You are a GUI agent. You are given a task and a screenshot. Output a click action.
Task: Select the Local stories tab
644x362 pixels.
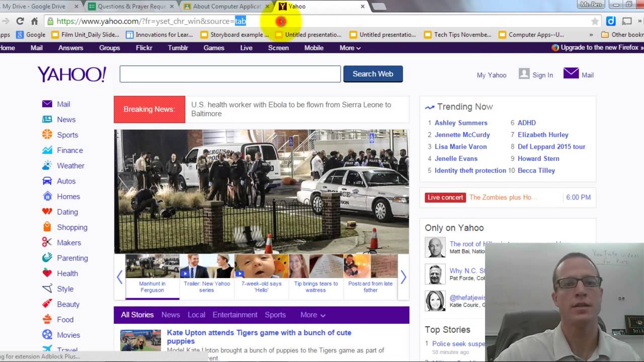click(x=196, y=315)
